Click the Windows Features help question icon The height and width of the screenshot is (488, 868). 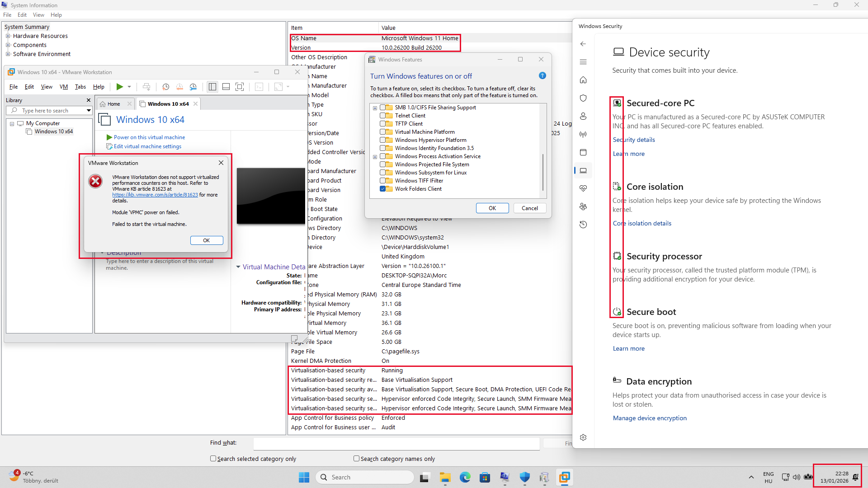(x=542, y=76)
